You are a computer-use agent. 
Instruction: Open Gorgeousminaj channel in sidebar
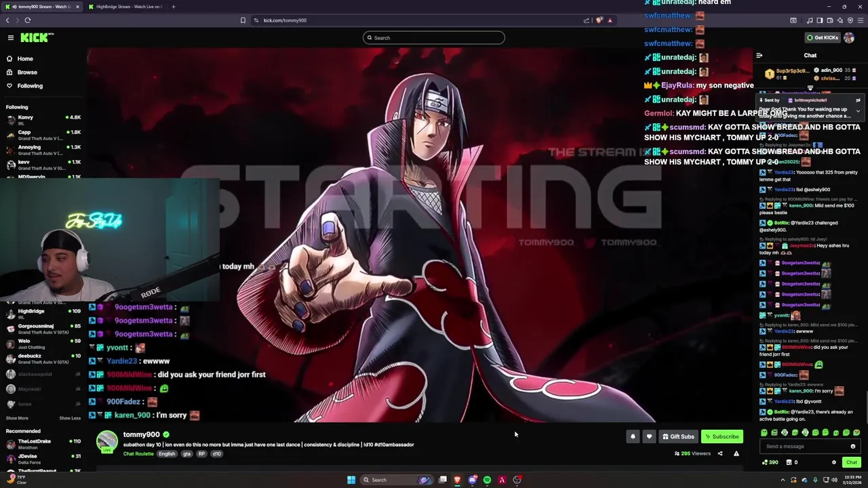[43, 329]
